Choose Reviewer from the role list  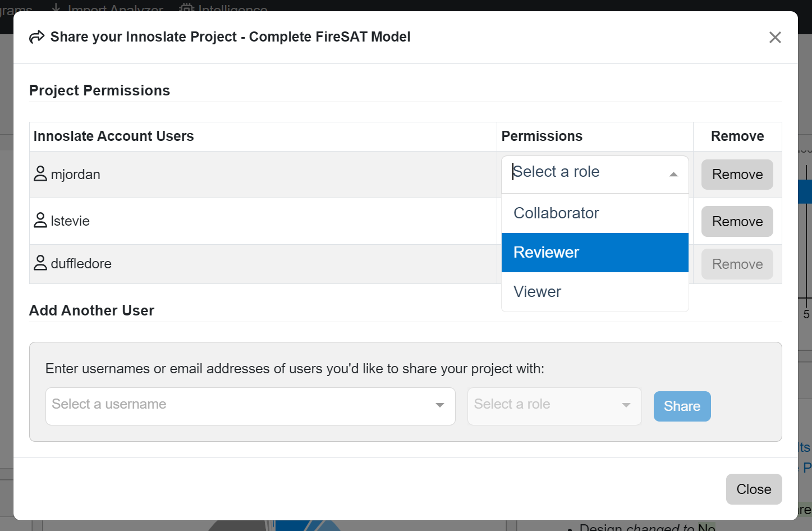coord(595,253)
